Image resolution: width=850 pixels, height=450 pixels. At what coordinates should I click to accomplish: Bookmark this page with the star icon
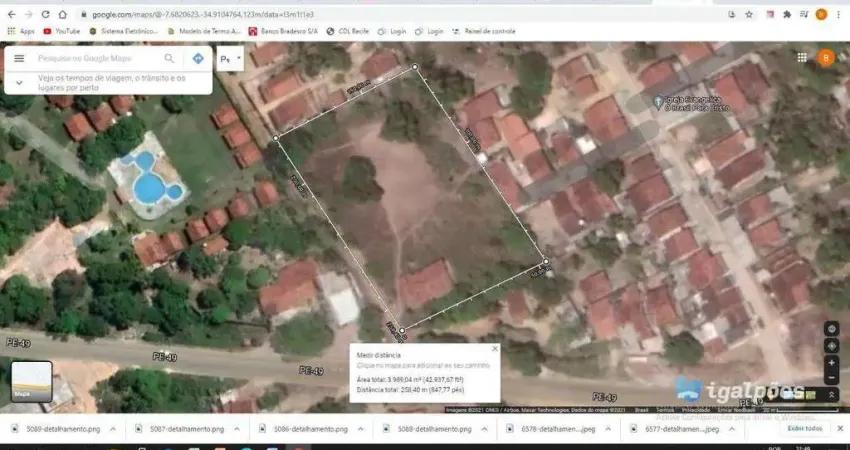(749, 15)
